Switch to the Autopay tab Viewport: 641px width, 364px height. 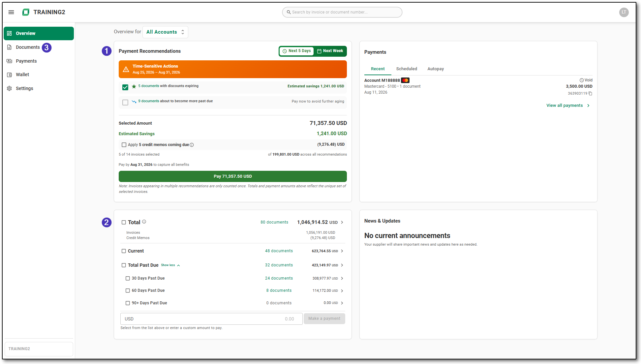(436, 69)
